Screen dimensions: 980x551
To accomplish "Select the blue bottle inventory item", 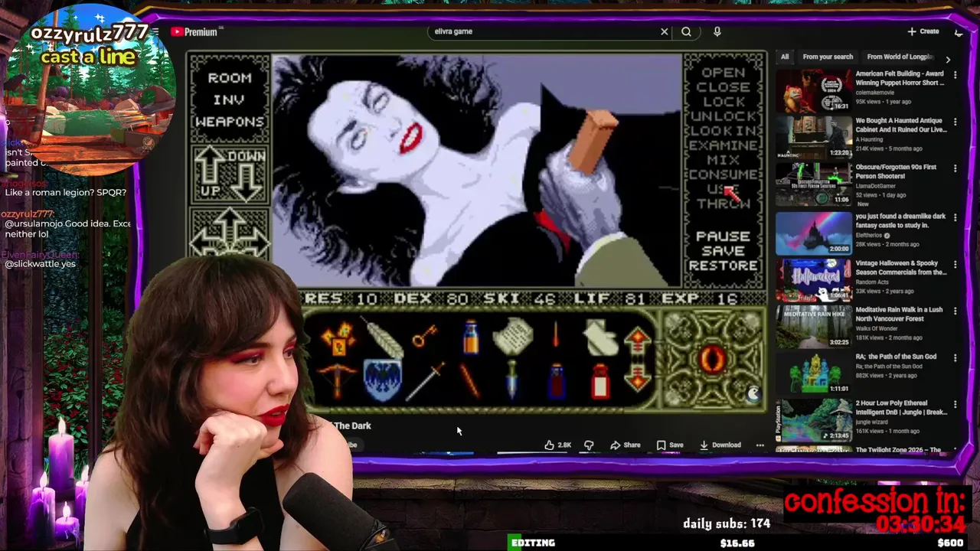I will [557, 380].
